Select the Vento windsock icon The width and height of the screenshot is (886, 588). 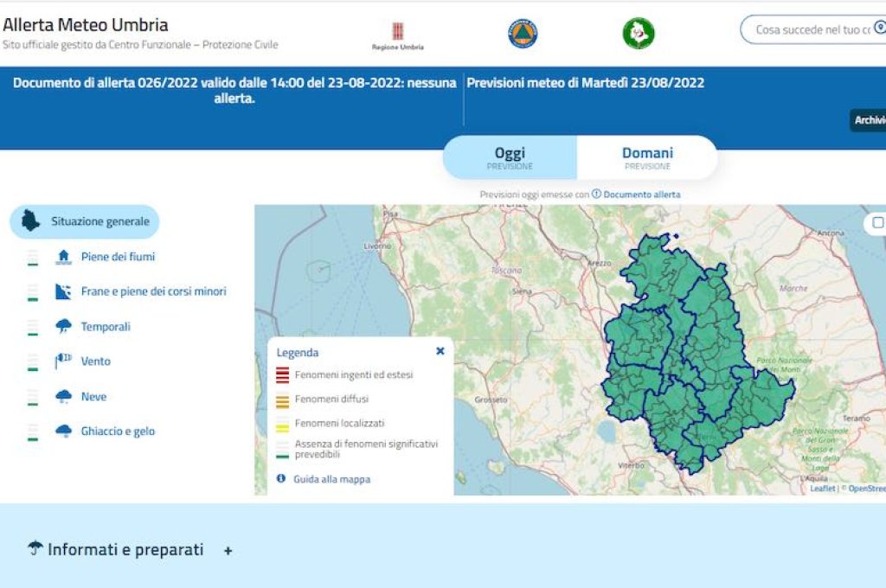(63, 361)
